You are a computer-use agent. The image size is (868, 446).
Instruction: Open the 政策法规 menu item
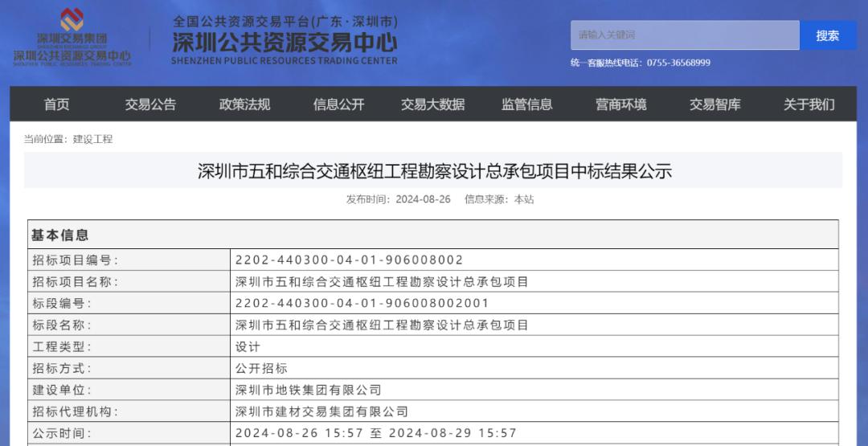click(244, 104)
